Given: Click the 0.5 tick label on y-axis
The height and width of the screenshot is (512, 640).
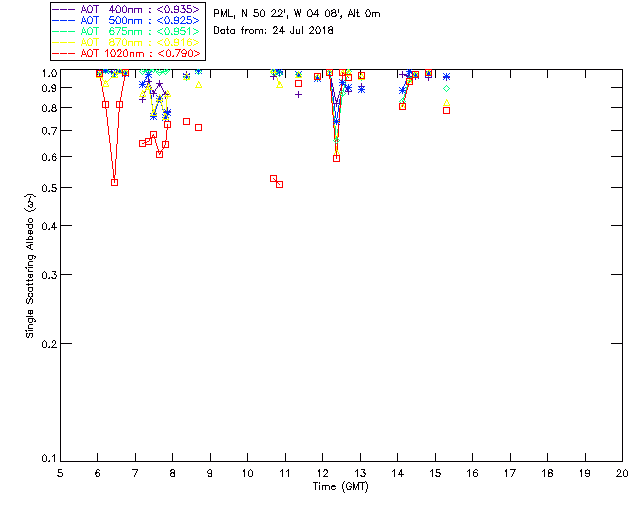Looking at the screenshot, I should coord(49,188).
